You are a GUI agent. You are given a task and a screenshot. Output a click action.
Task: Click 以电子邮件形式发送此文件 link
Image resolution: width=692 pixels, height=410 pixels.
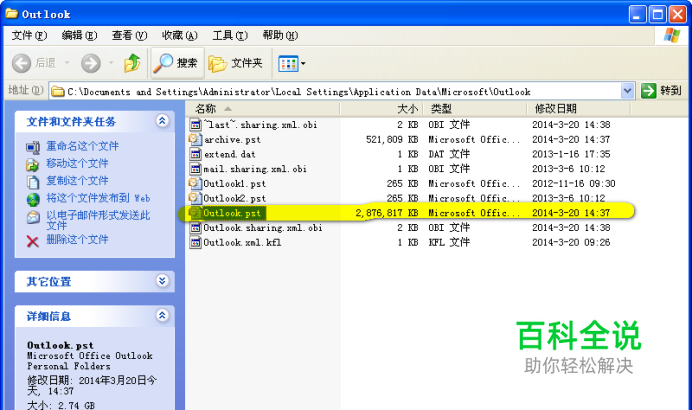coord(98,220)
